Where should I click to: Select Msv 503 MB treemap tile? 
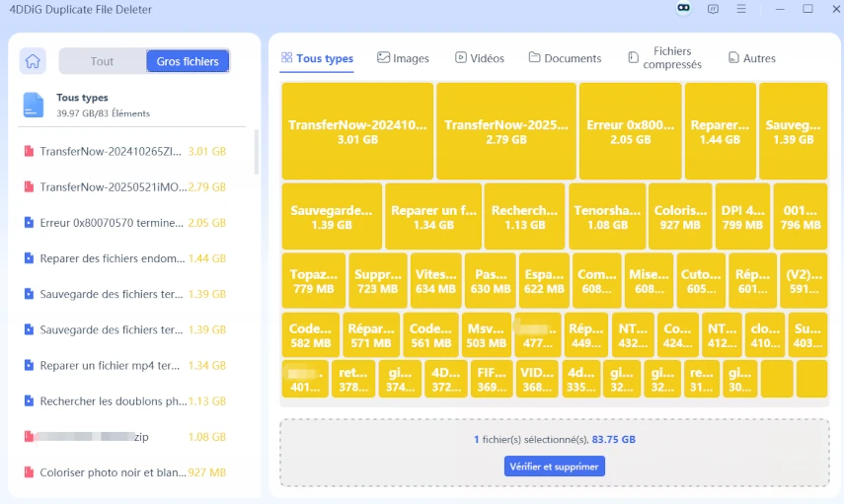[486, 335]
